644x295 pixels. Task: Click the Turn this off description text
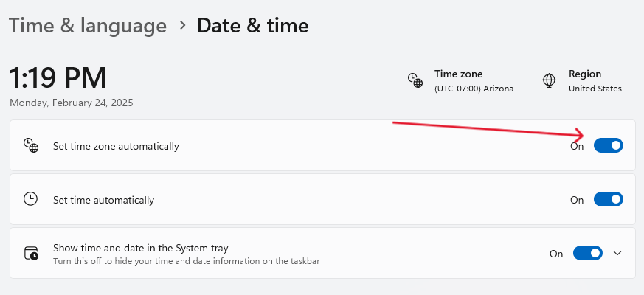point(187,261)
